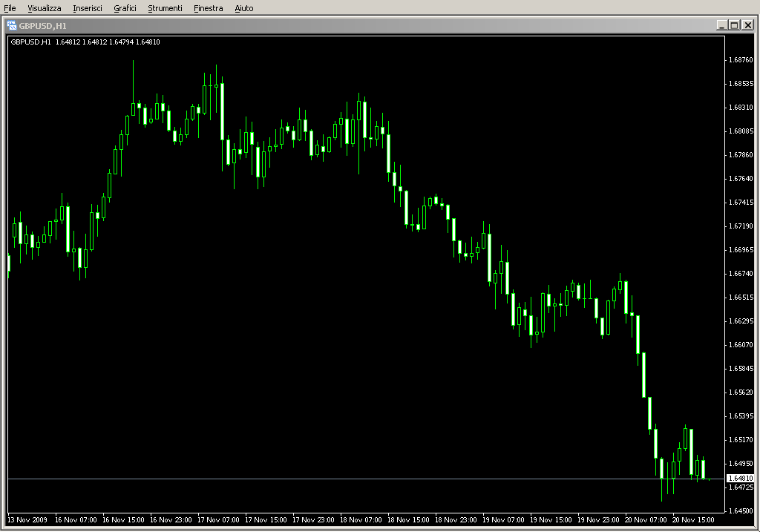The image size is (760, 532).
Task: Click the 1.66740 price scale label
Action: (741, 274)
